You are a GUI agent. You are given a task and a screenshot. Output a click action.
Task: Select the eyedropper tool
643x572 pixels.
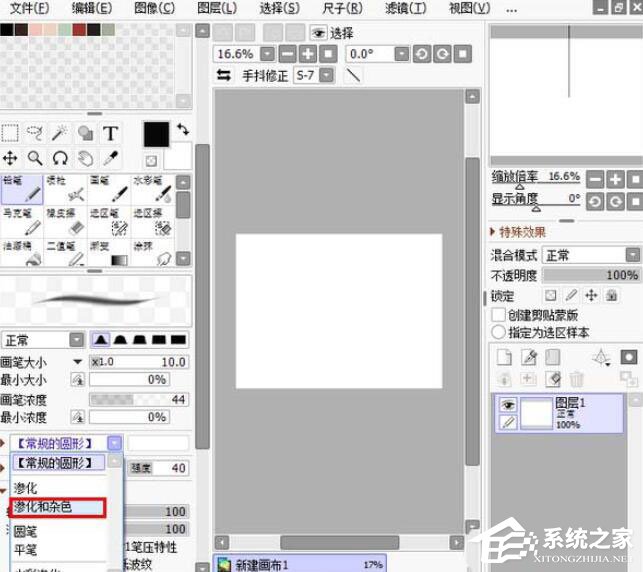pyautogui.click(x=110, y=158)
